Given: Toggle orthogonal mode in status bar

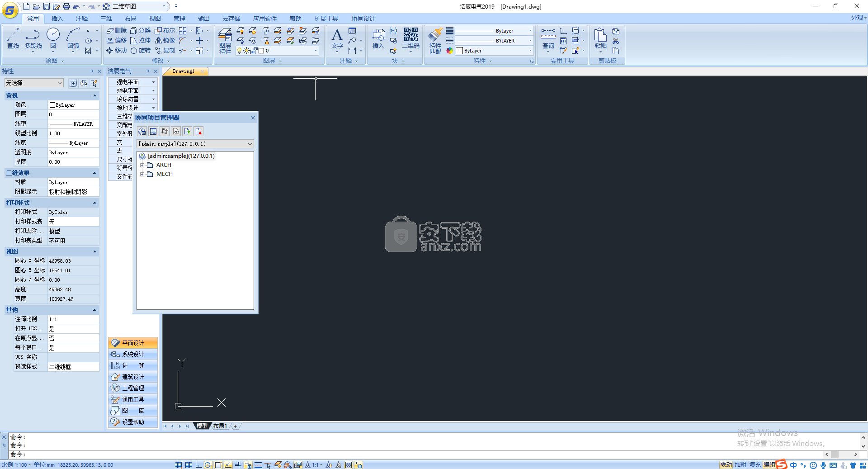Looking at the screenshot, I should pyautogui.click(x=198, y=465).
